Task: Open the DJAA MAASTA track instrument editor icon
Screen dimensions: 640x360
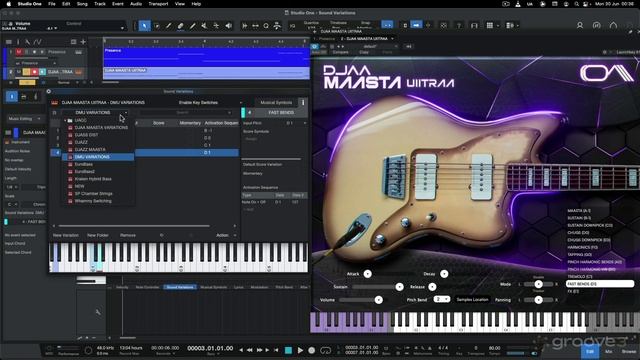Action: pos(78,72)
